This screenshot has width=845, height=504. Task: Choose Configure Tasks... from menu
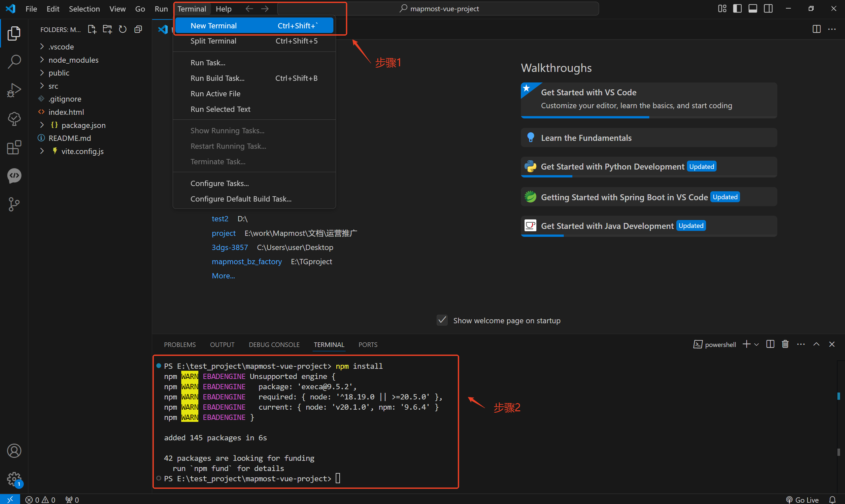point(254,183)
